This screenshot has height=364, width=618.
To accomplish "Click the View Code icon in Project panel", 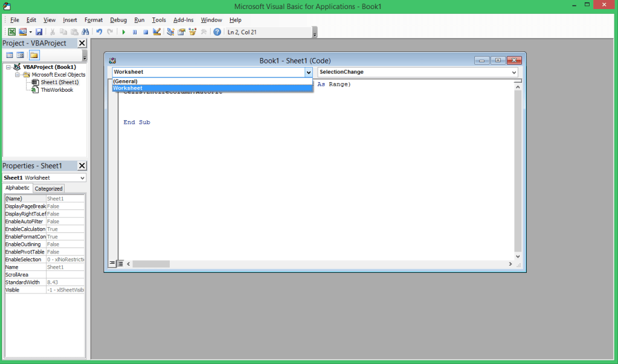I will (10, 56).
